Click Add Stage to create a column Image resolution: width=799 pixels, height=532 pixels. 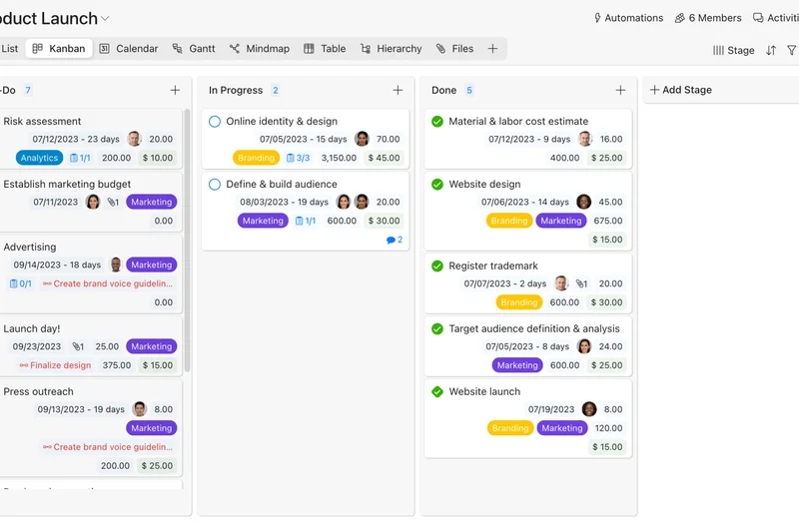(680, 90)
